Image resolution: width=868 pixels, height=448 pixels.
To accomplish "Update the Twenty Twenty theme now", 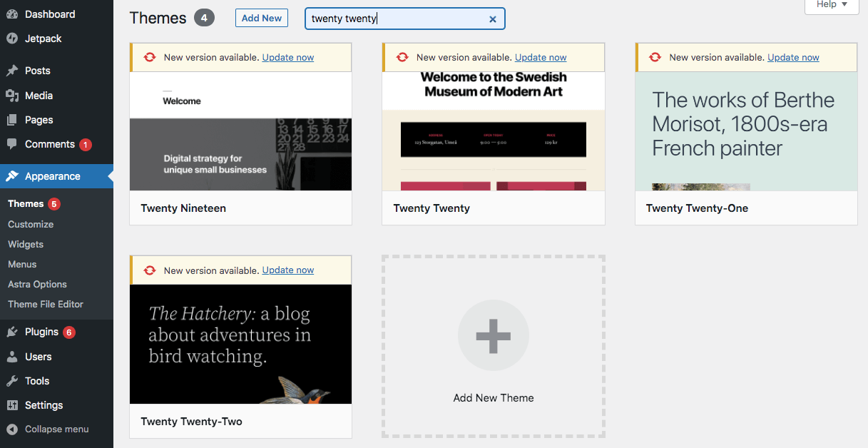I will pyautogui.click(x=540, y=57).
